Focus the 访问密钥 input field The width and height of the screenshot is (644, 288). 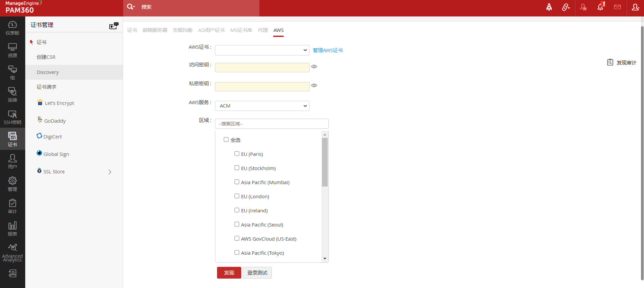click(x=262, y=68)
